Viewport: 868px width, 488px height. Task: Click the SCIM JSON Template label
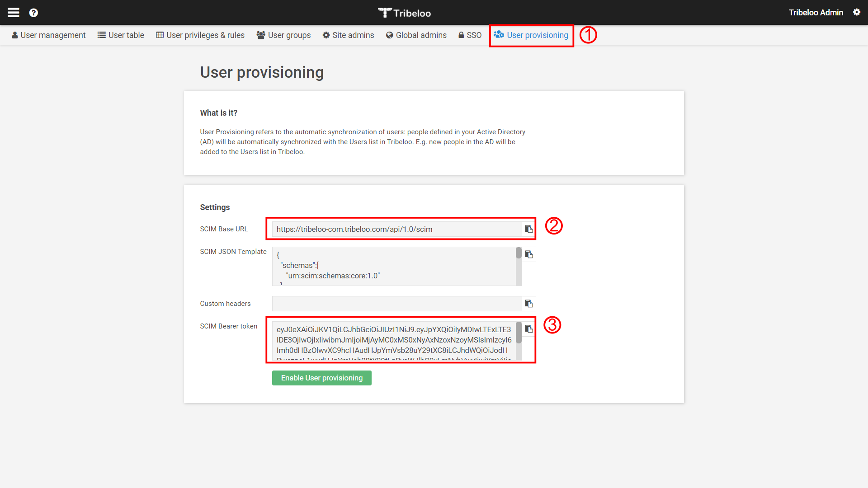(x=233, y=252)
